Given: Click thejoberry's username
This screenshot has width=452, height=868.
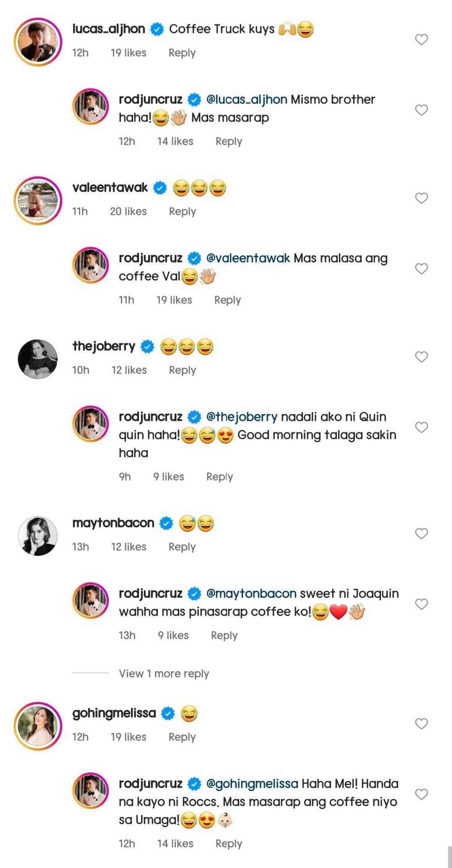Looking at the screenshot, I should point(103,346).
